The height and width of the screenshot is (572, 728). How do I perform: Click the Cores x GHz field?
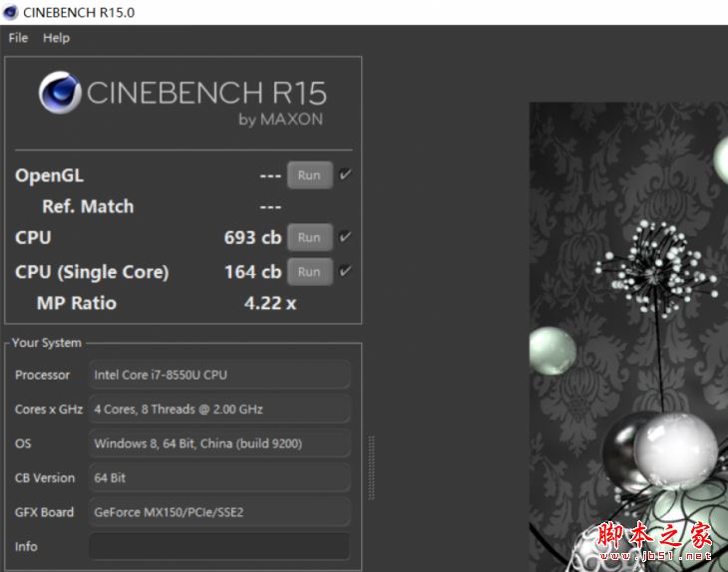click(219, 410)
